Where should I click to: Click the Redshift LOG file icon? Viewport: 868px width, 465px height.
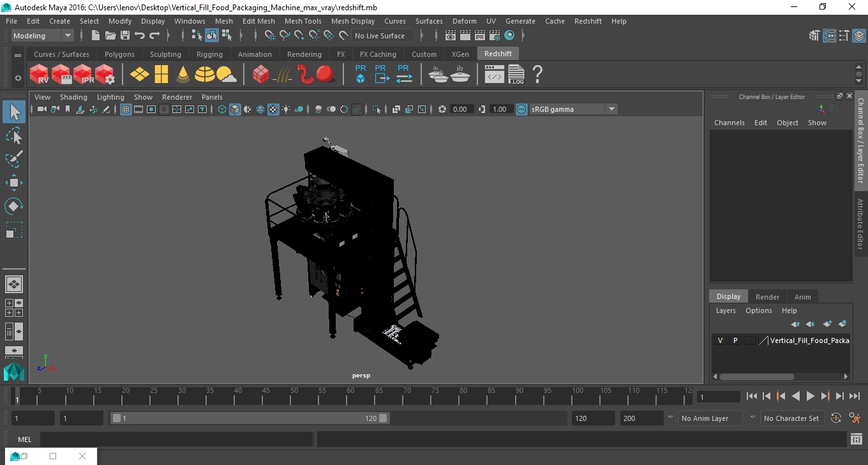pos(516,75)
